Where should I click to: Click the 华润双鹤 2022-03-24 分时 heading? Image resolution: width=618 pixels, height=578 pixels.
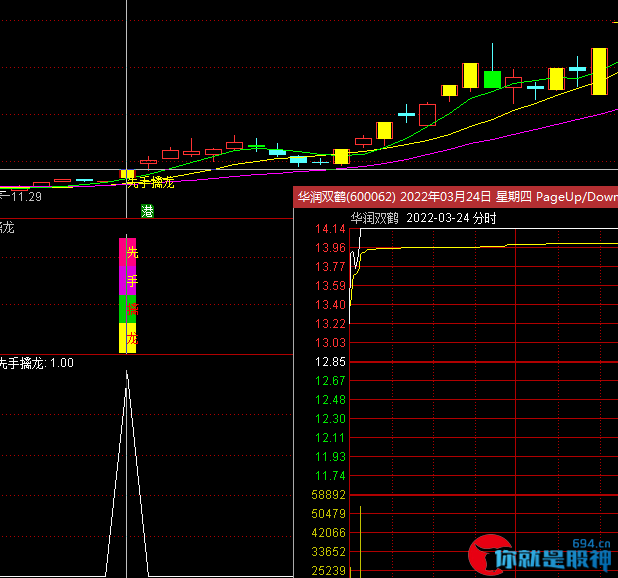tap(424, 218)
